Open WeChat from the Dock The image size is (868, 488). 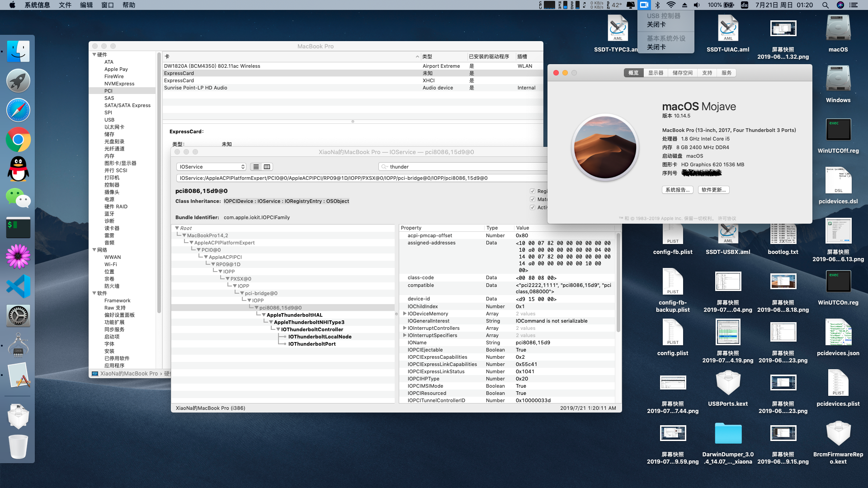tap(18, 198)
